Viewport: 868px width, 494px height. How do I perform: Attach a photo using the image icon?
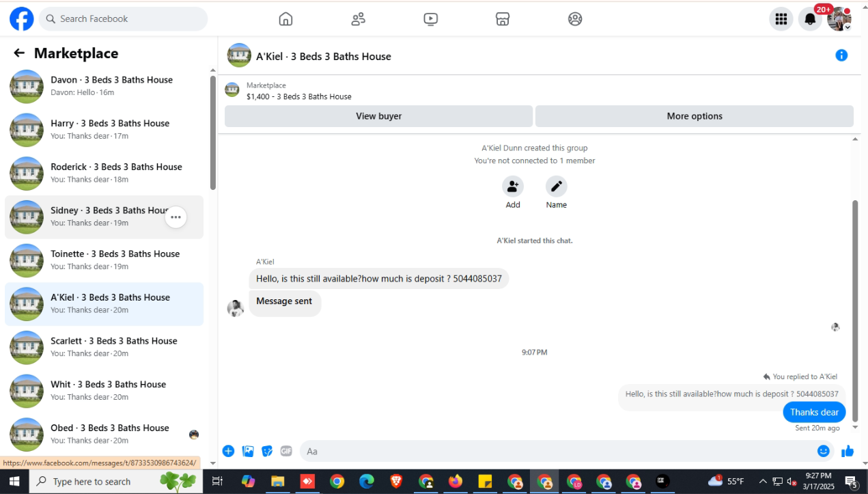tap(248, 451)
